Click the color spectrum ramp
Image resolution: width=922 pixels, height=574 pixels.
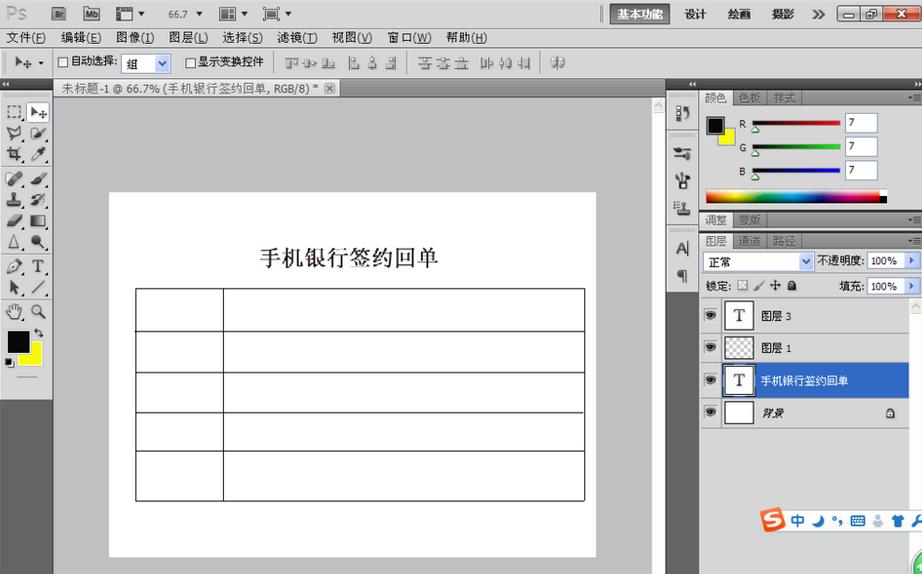point(796,197)
